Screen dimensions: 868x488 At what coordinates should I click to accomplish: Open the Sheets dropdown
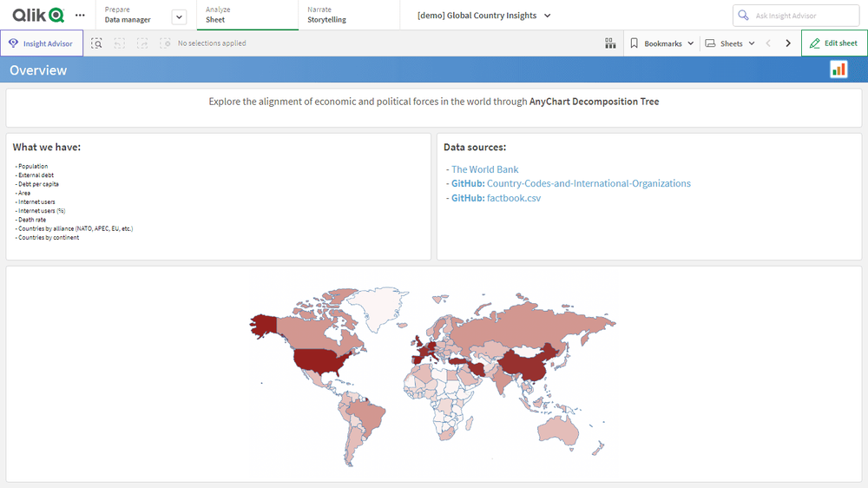coord(729,43)
